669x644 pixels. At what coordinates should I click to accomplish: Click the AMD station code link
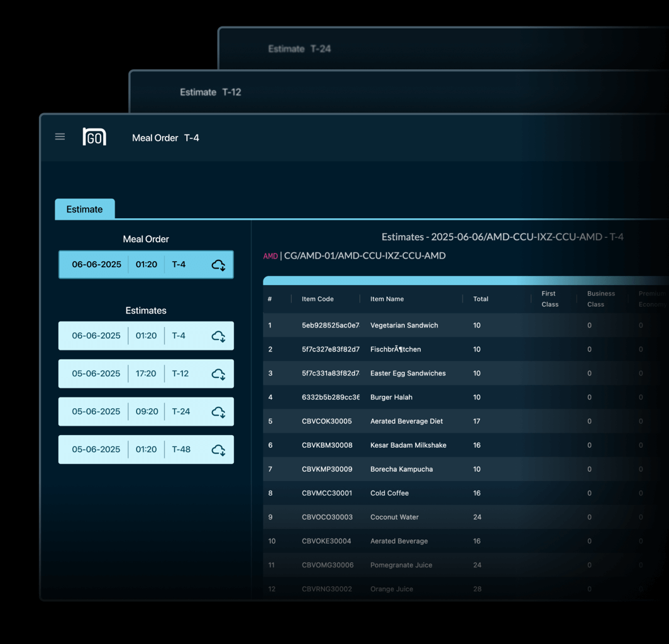tap(270, 256)
